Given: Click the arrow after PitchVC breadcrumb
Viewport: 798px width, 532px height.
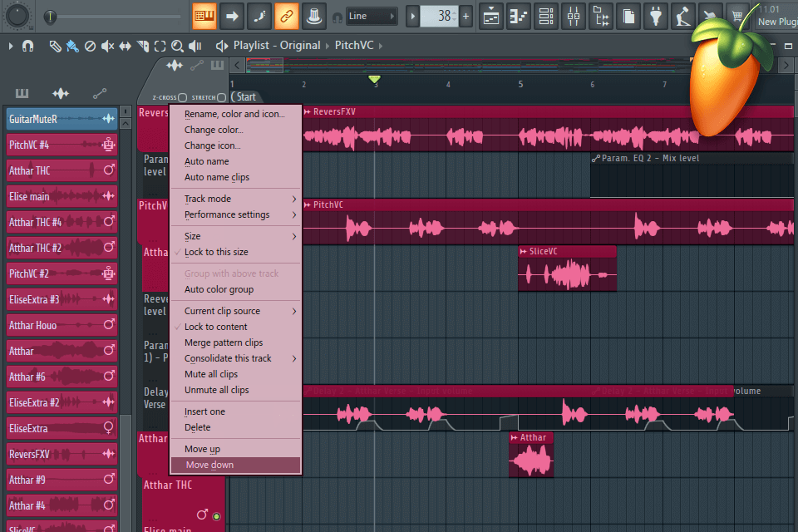Looking at the screenshot, I should tap(381, 46).
